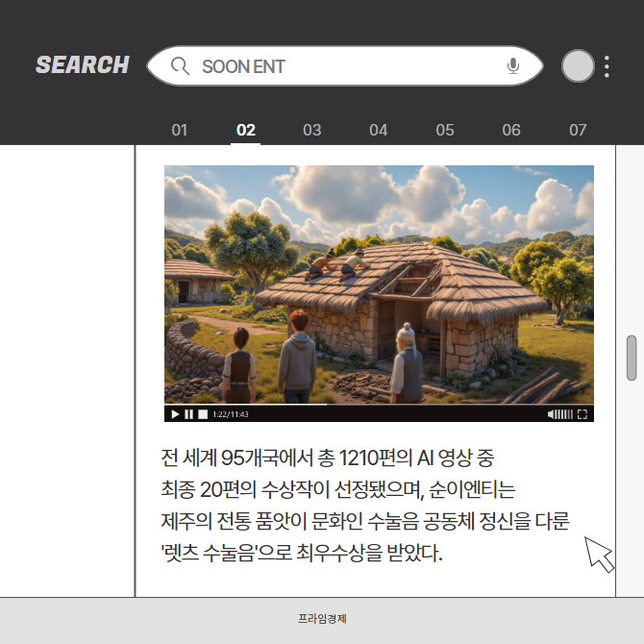Enter fullscreen mode on the video

[x=582, y=414]
